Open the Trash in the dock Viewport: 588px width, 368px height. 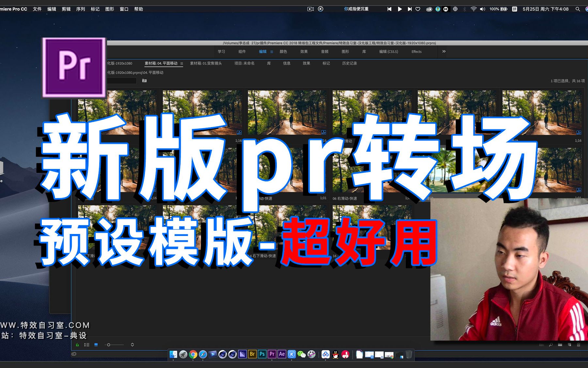pyautogui.click(x=409, y=354)
